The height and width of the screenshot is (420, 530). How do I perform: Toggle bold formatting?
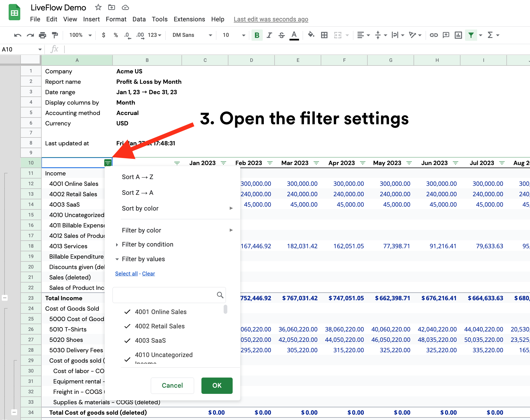pos(257,35)
